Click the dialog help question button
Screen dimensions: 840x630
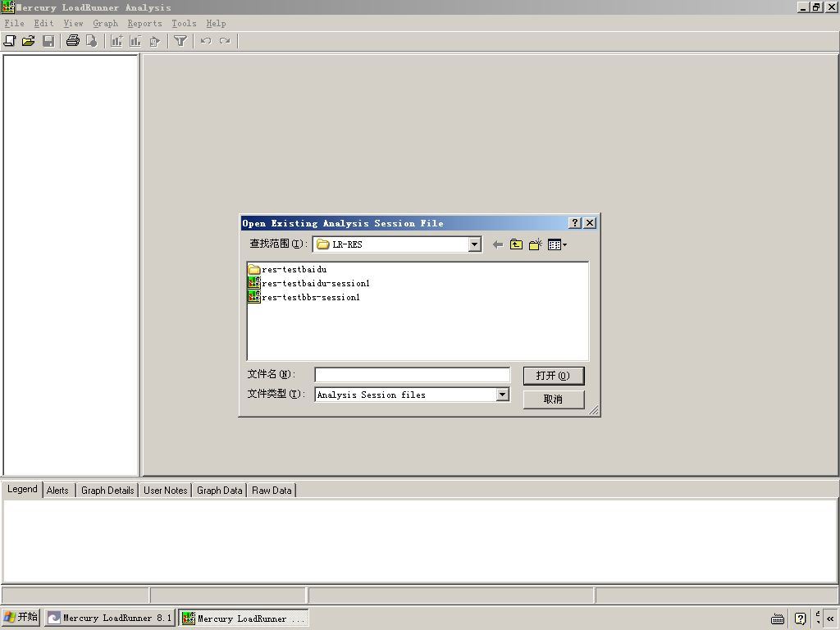[575, 223]
